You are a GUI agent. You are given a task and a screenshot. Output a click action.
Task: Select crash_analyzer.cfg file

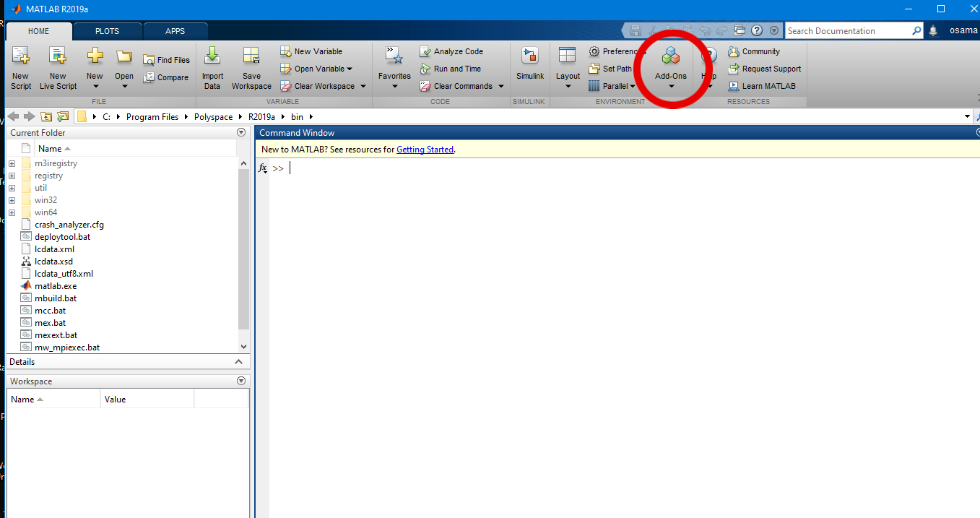(x=69, y=225)
